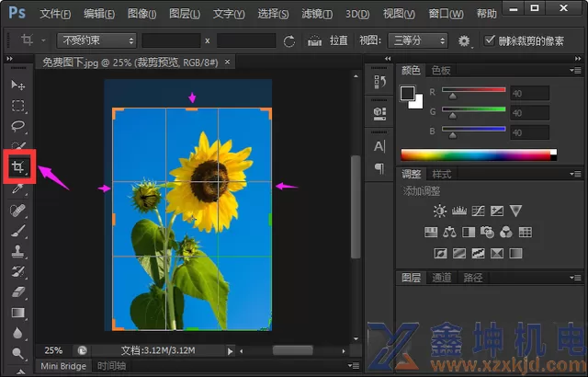
Task: Select the Lasso tool
Action: coord(18,126)
